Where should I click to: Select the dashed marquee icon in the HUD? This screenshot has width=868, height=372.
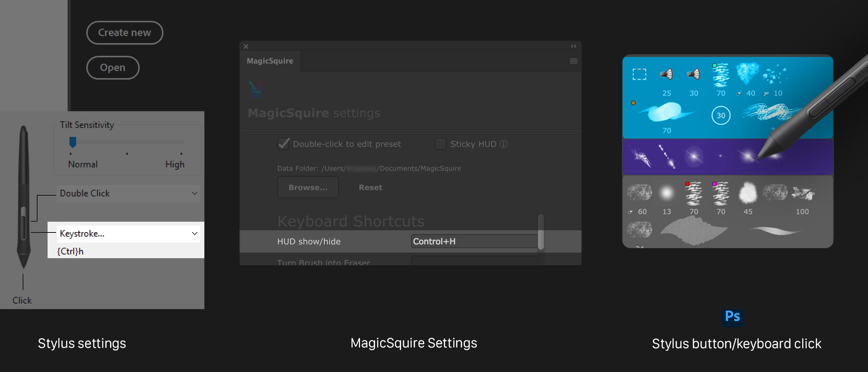tap(639, 74)
